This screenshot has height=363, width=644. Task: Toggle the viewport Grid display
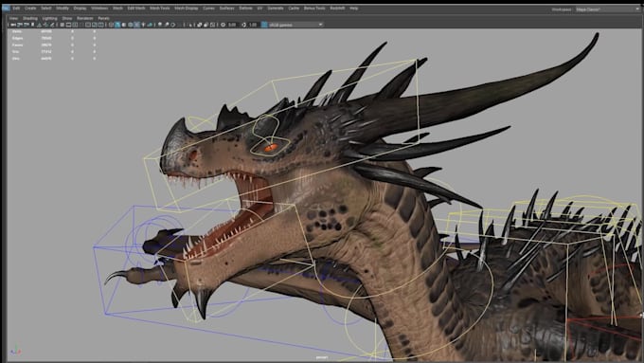point(63,25)
